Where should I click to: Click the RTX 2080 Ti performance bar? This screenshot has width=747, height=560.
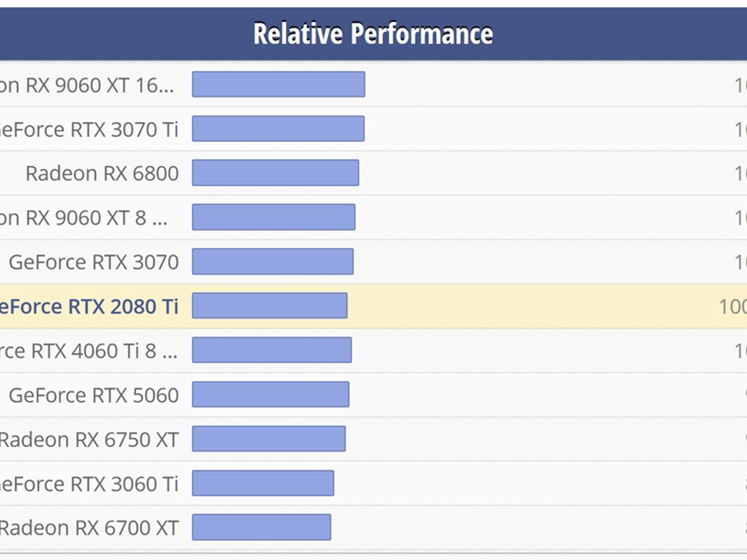pyautogui.click(x=270, y=306)
